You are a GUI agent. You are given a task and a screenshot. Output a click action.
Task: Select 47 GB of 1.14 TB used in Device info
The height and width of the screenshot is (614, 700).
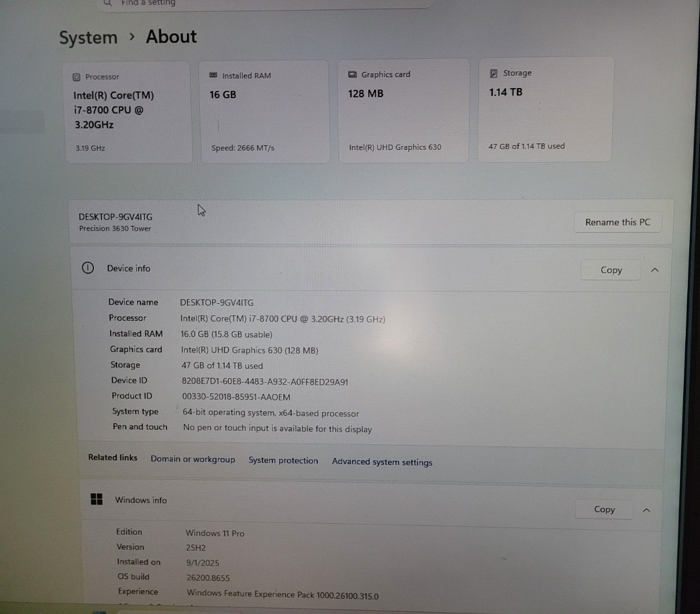pyautogui.click(x=222, y=365)
